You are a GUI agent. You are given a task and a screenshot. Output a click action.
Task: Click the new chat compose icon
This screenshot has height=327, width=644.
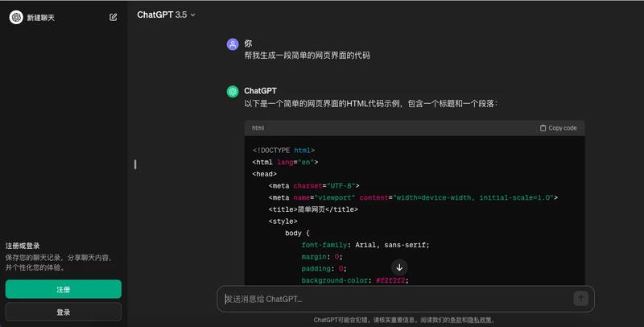pyautogui.click(x=113, y=17)
